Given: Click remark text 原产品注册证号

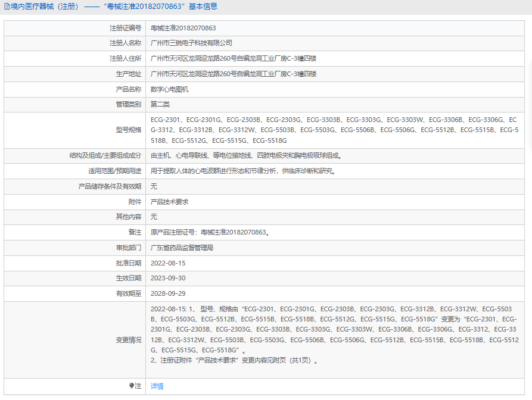Looking at the screenshot, I should click(x=210, y=233).
